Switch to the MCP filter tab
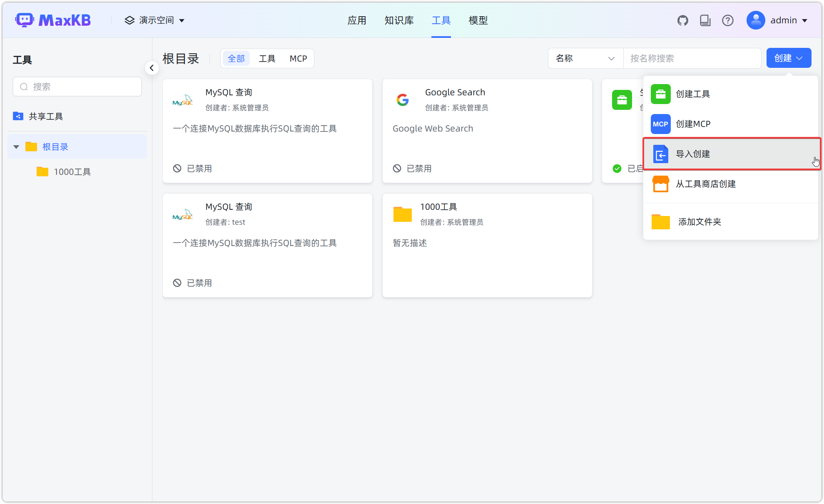This screenshot has width=824, height=504. tap(298, 58)
